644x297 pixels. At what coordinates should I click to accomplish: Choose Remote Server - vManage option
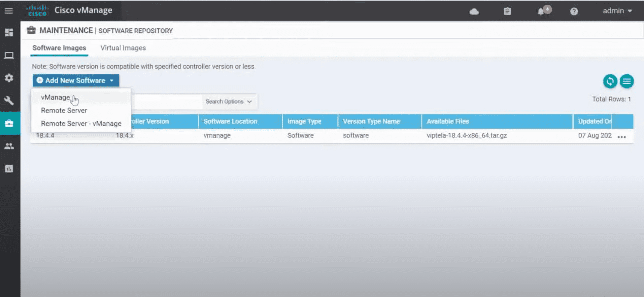pyautogui.click(x=81, y=124)
